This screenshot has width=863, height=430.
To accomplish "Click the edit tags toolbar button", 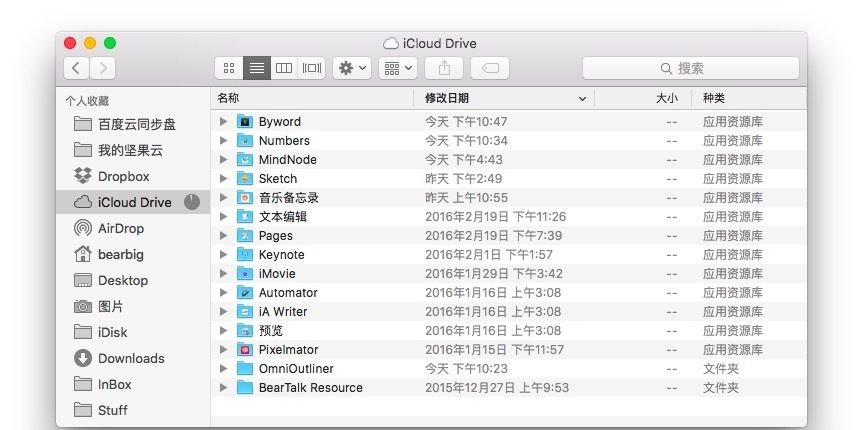I will click(489, 68).
